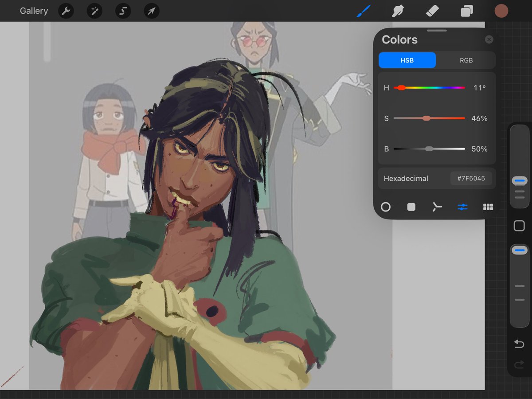Select the Eraser tool
This screenshot has height=399, width=532.
432,11
